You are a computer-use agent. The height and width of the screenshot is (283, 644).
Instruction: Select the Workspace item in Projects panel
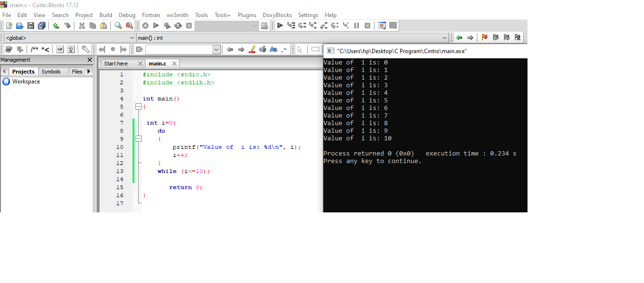coord(26,81)
